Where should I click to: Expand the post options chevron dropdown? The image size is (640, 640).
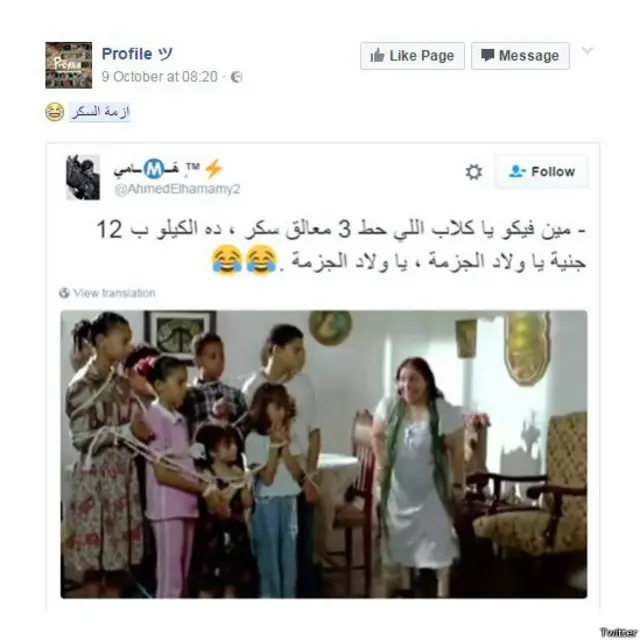[587, 51]
